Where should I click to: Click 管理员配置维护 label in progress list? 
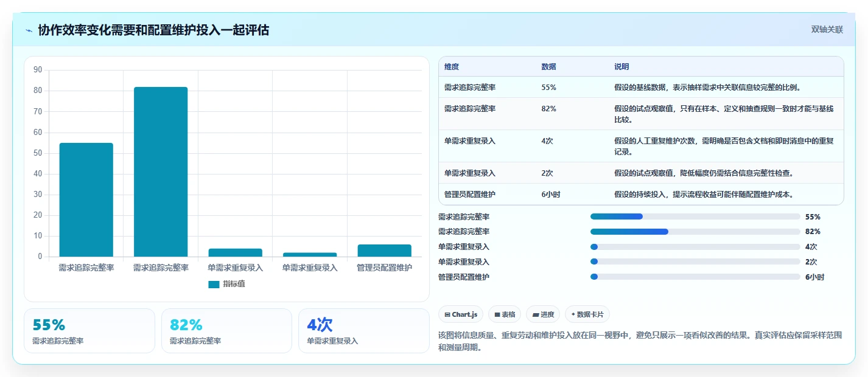click(x=464, y=277)
